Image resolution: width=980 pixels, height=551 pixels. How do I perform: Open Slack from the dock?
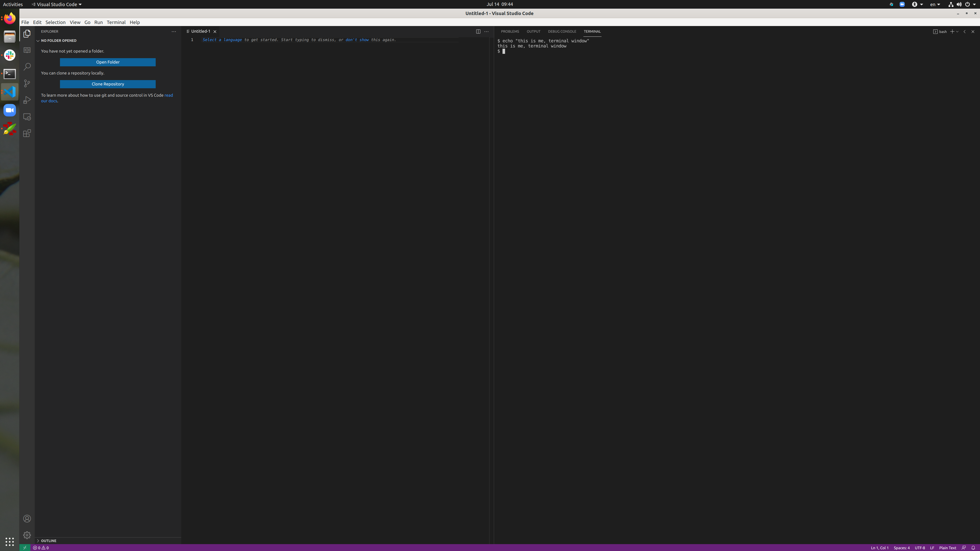(x=9, y=56)
